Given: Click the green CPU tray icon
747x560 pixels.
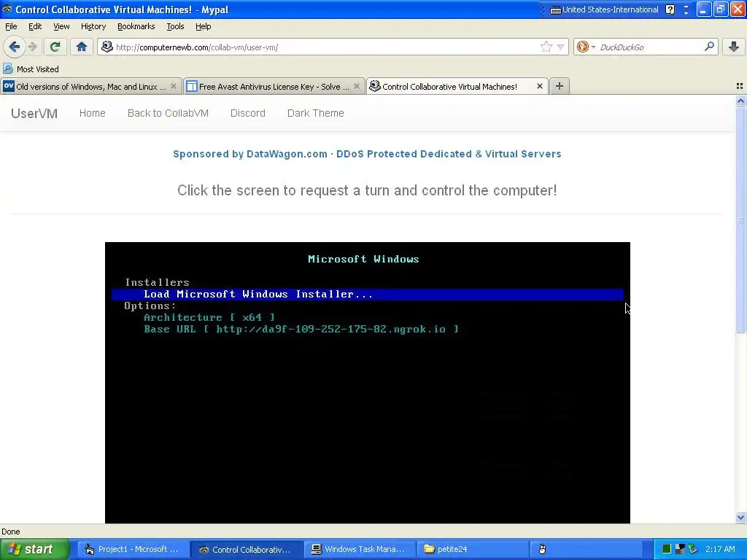Looking at the screenshot, I should click(667, 549).
